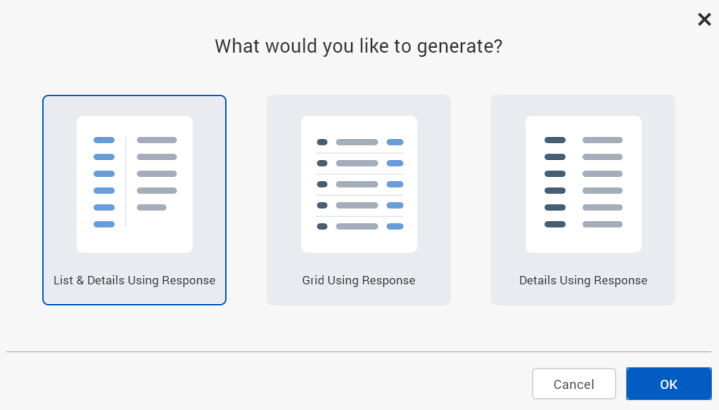Viewport: 719px width, 410px height.
Task: Click blue list column in List & Details thumbnail
Action: 104,182
